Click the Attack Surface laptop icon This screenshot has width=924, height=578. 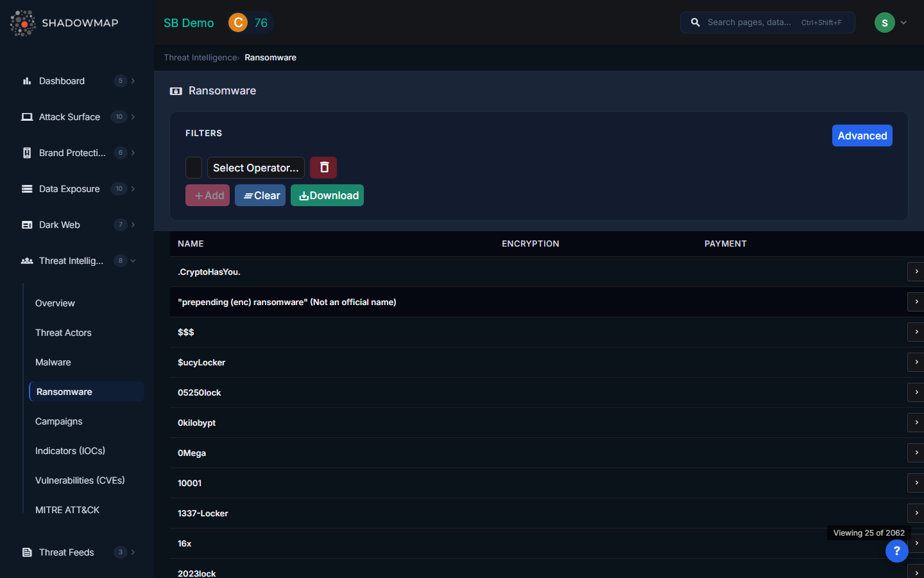pyautogui.click(x=27, y=117)
